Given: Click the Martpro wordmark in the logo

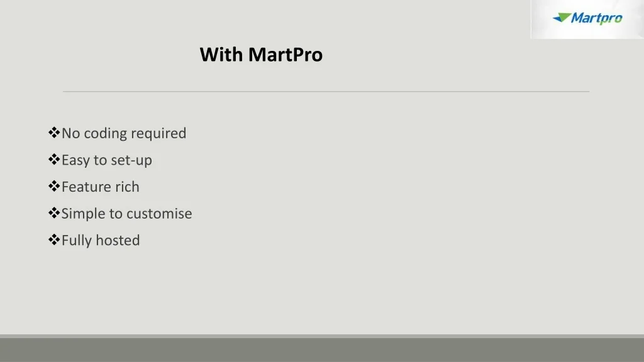Looking at the screenshot, I should coord(597,18).
